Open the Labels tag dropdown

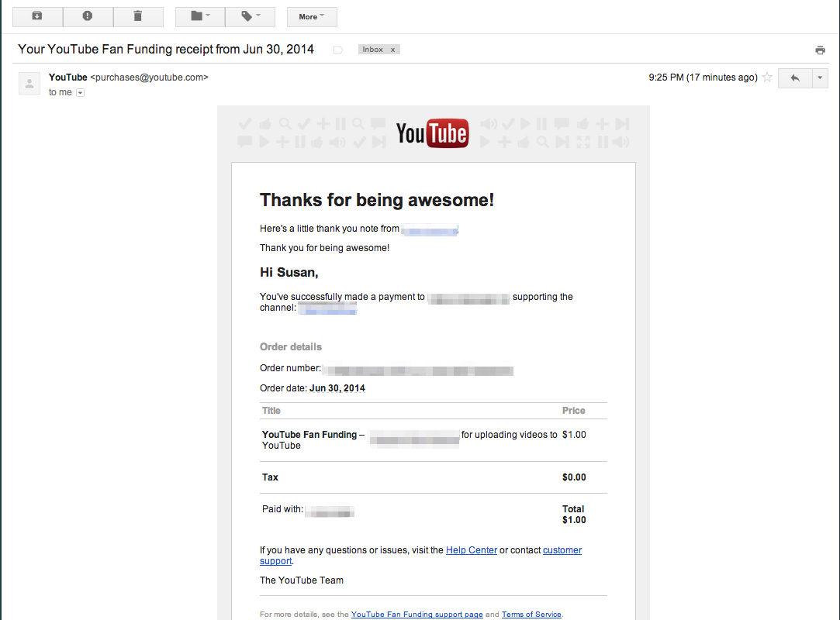(x=251, y=16)
